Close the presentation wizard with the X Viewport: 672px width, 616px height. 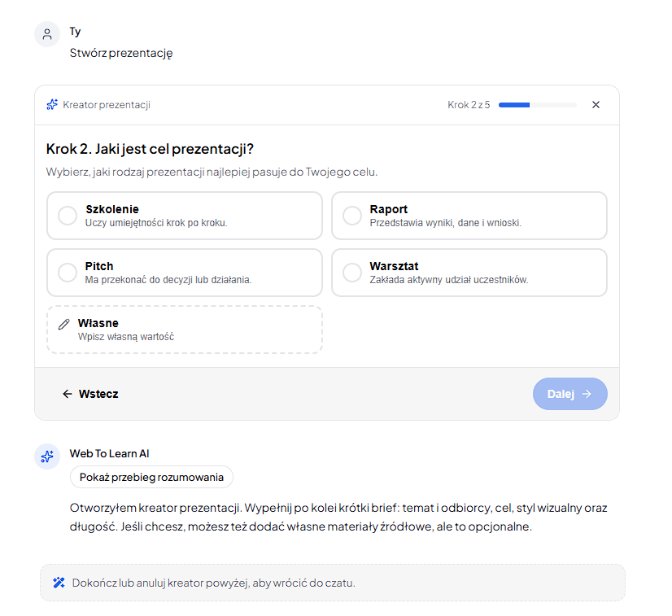point(596,105)
